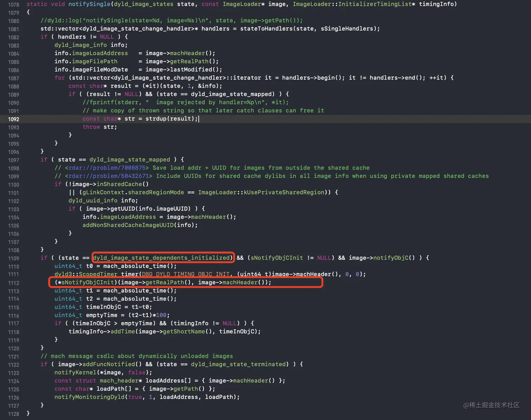Click mach_header struct name on line 1124
Viewport: 531px width, 420px height.
point(119,381)
